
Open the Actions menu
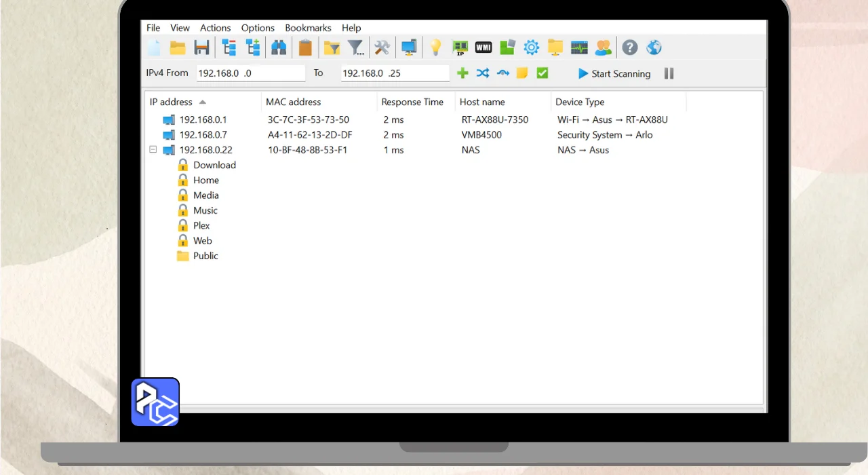215,28
